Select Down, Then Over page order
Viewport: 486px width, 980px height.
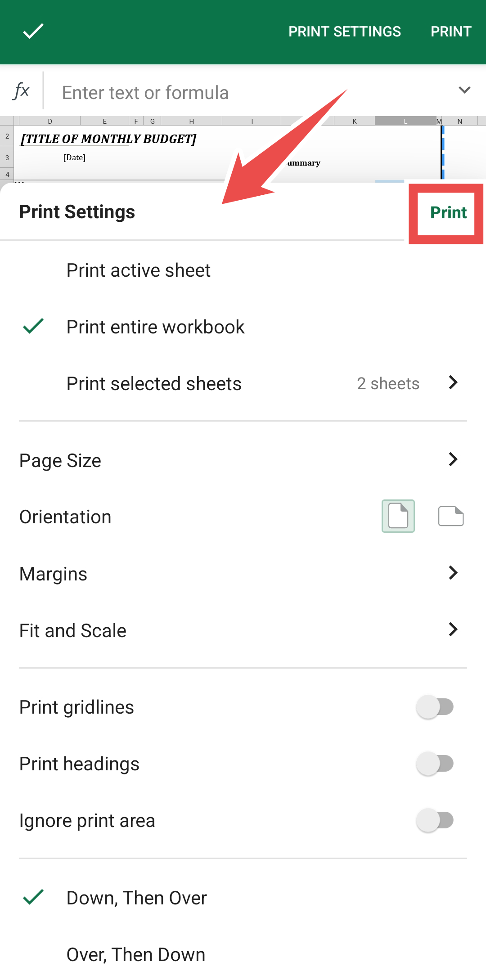[x=243, y=898]
